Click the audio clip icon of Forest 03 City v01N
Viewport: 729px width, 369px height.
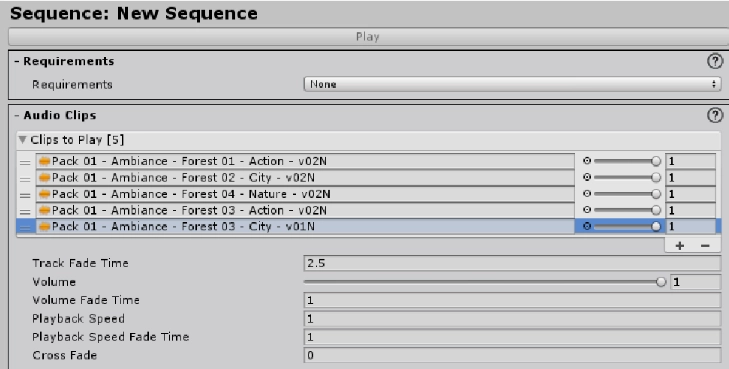[x=45, y=226]
